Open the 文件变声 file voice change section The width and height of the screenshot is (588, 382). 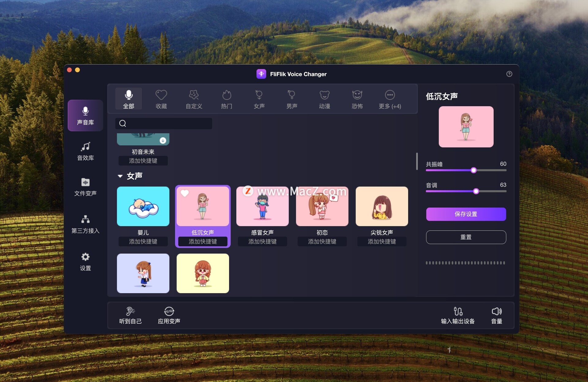pos(85,187)
